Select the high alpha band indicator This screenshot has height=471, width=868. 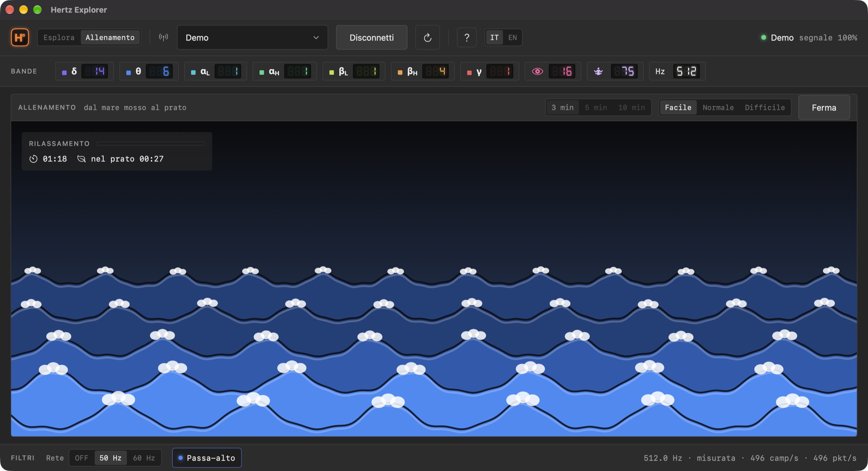[x=285, y=71]
